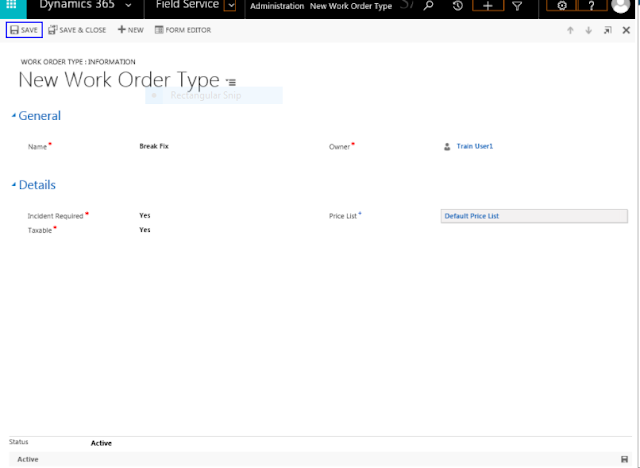
Task: Edit the Name field value Break Fix
Action: [x=154, y=146]
